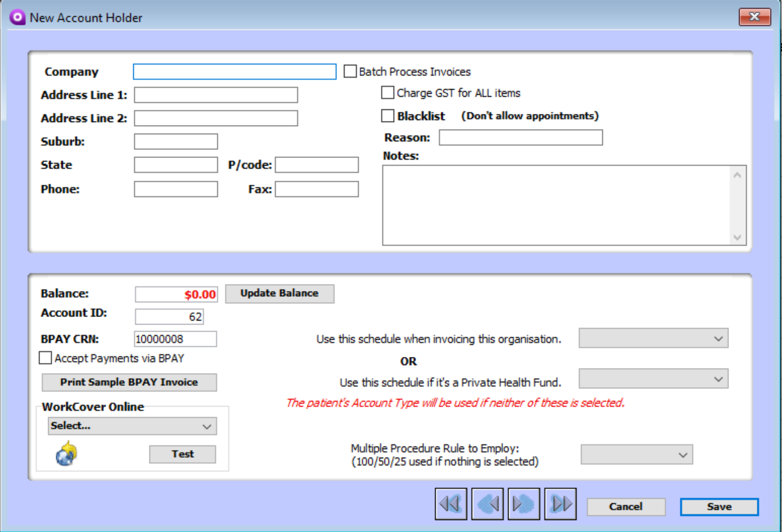Save the new account holder
The image size is (782, 532).
pyautogui.click(x=718, y=506)
